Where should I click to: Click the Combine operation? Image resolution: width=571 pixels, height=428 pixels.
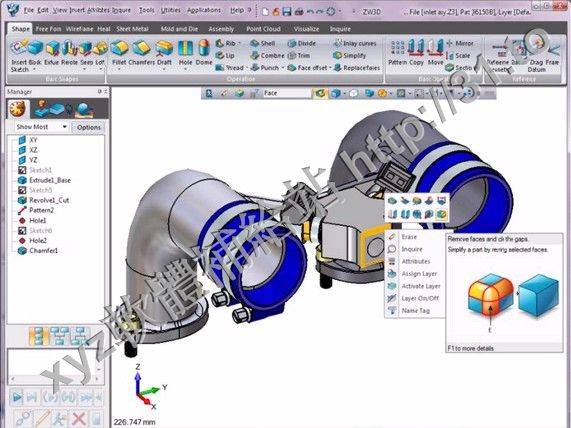(267, 55)
